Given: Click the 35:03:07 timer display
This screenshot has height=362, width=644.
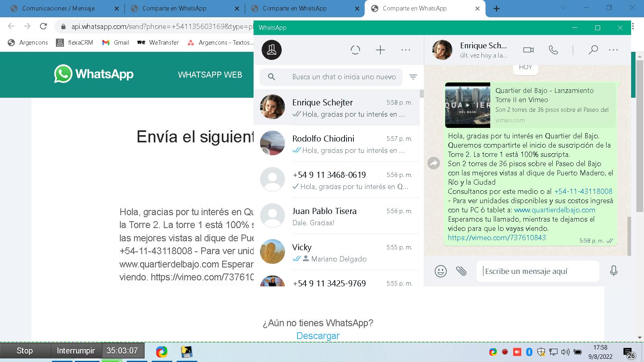Looking at the screenshot, I should (x=122, y=351).
